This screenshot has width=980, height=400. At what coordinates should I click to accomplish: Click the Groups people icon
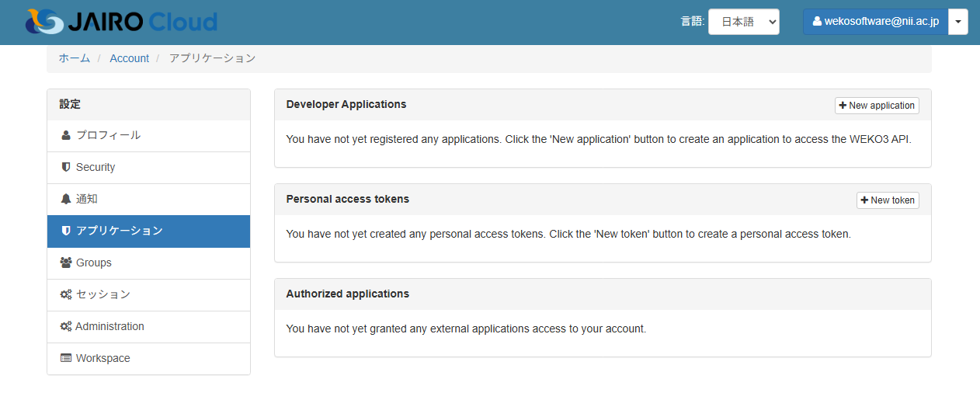click(66, 263)
